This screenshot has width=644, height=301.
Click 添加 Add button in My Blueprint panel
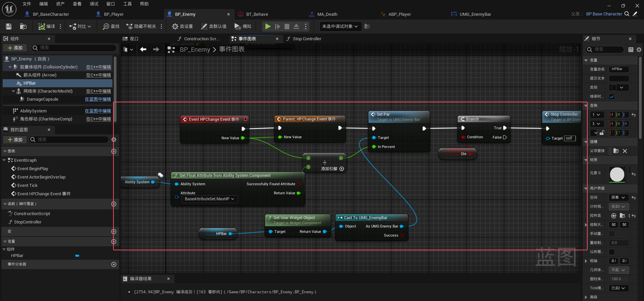15,140
